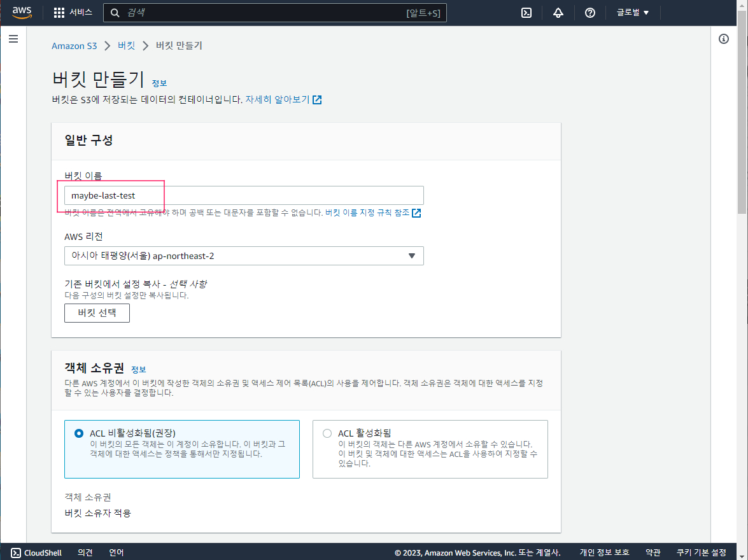
Task: Select ACL 활성화됨 radio option
Action: pos(327,433)
